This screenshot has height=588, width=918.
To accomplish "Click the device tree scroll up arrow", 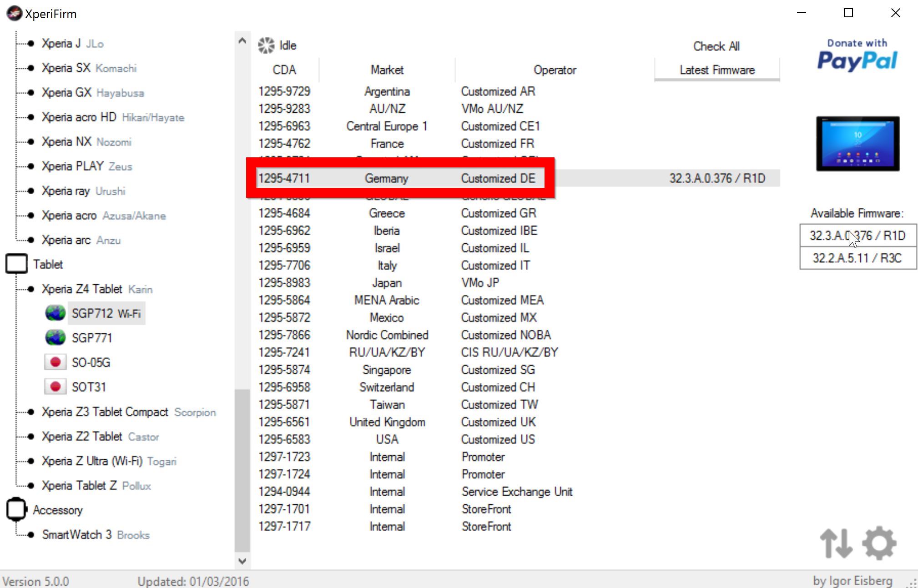I will pyautogui.click(x=242, y=41).
